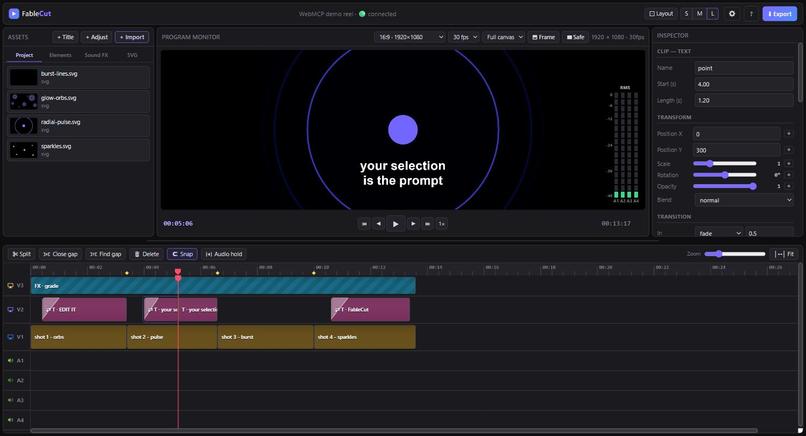
Task: Select small layout size S
Action: [x=686, y=14]
